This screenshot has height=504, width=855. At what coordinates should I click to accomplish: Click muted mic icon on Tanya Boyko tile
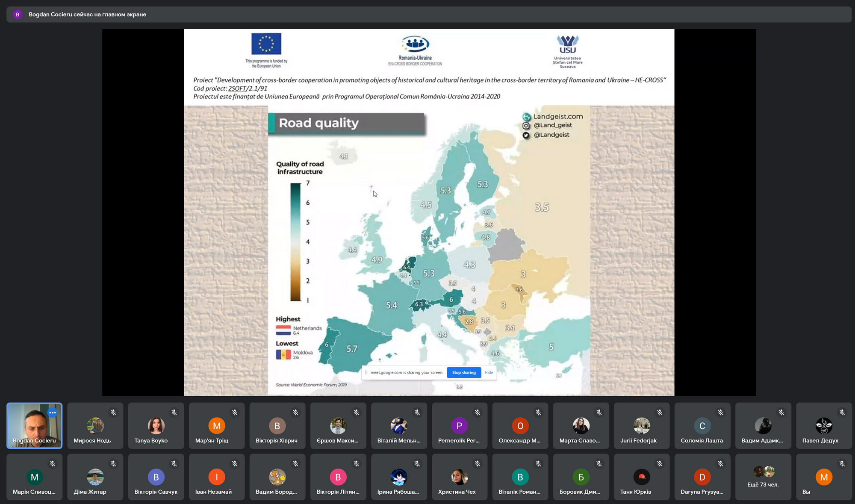click(x=174, y=413)
